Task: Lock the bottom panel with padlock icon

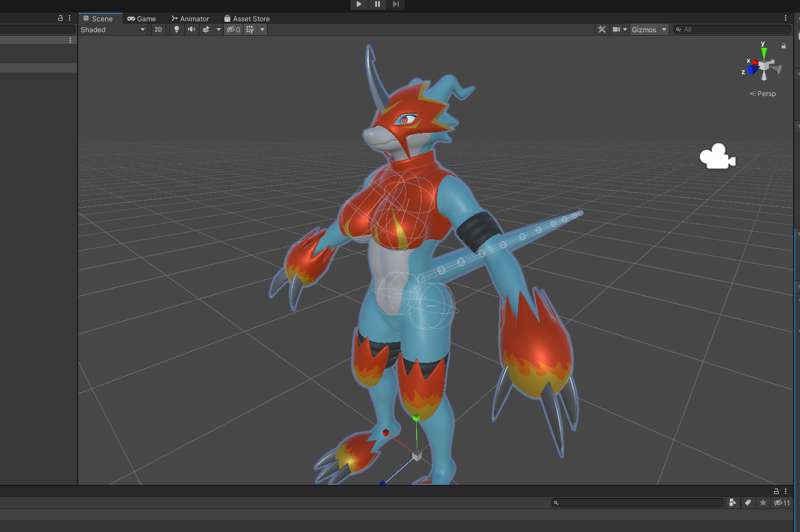Action: pyautogui.click(x=776, y=491)
